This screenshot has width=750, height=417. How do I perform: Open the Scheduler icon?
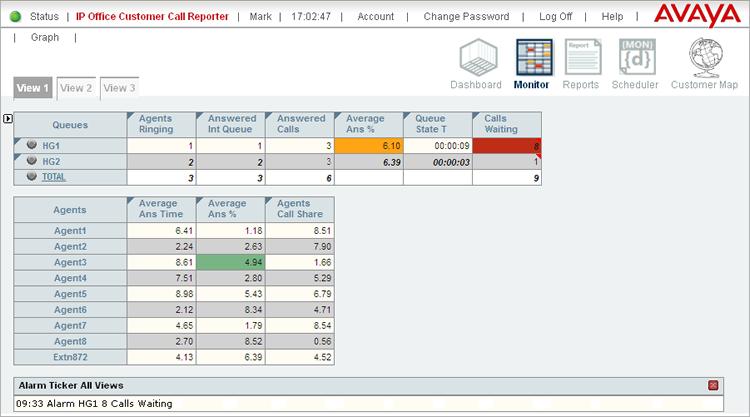(x=637, y=57)
